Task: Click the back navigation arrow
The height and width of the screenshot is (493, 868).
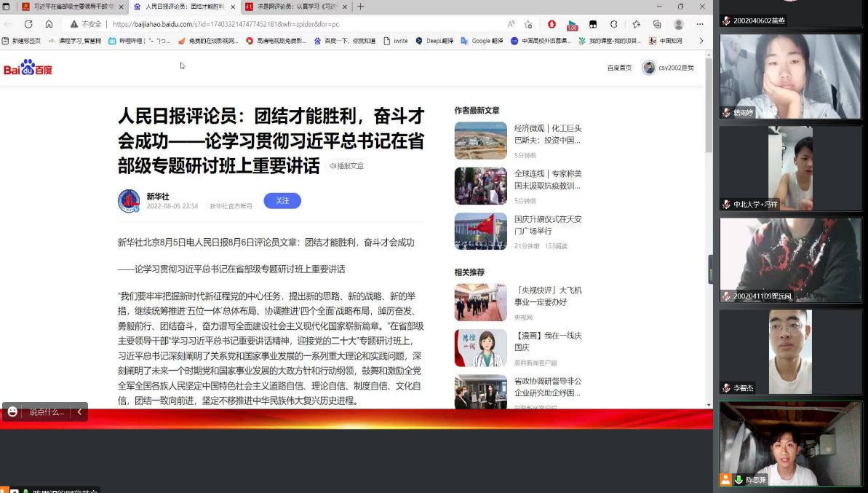Action: tap(8, 24)
